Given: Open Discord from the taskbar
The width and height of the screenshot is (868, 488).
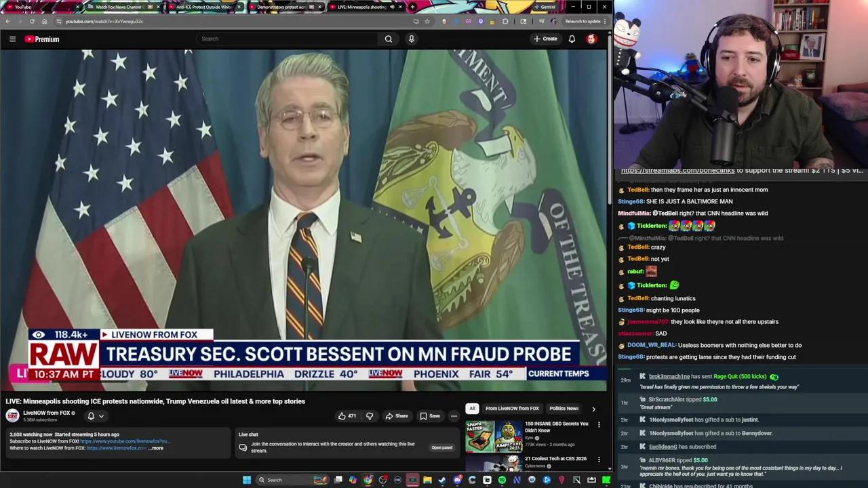Looking at the screenshot, I should tap(457, 480).
